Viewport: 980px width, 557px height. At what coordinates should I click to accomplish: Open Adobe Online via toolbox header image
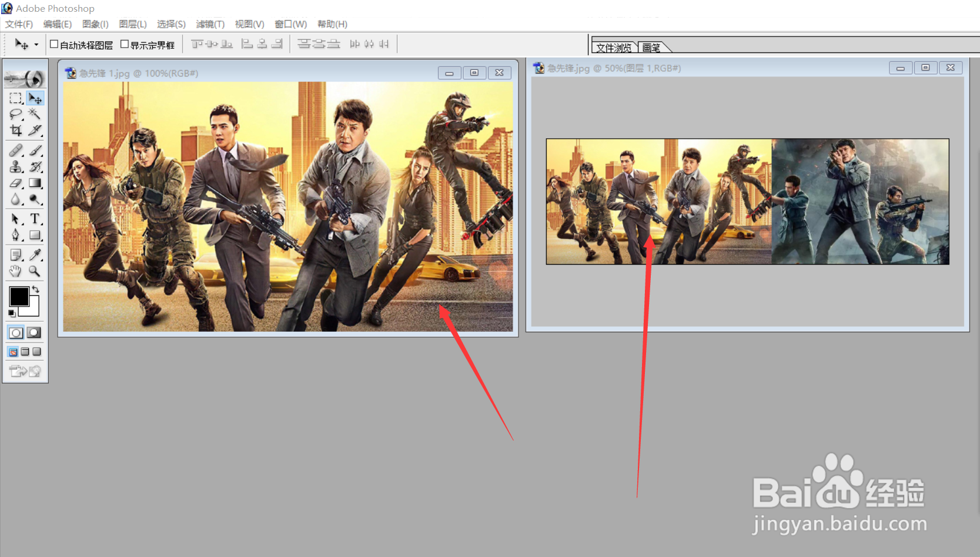(25, 78)
